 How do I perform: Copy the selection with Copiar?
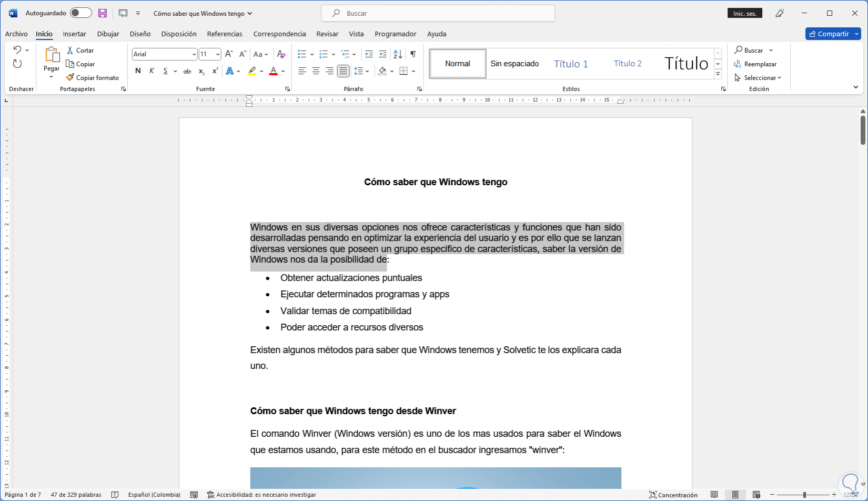coord(80,64)
